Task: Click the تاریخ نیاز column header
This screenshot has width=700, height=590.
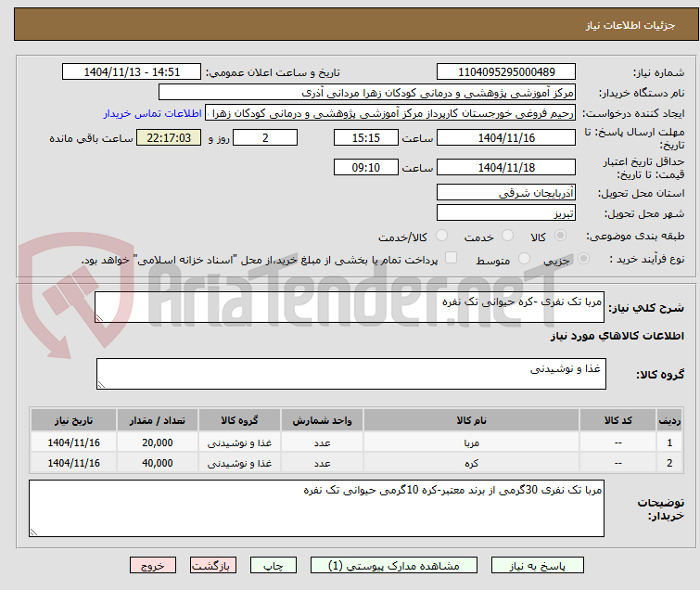Action: [x=73, y=420]
